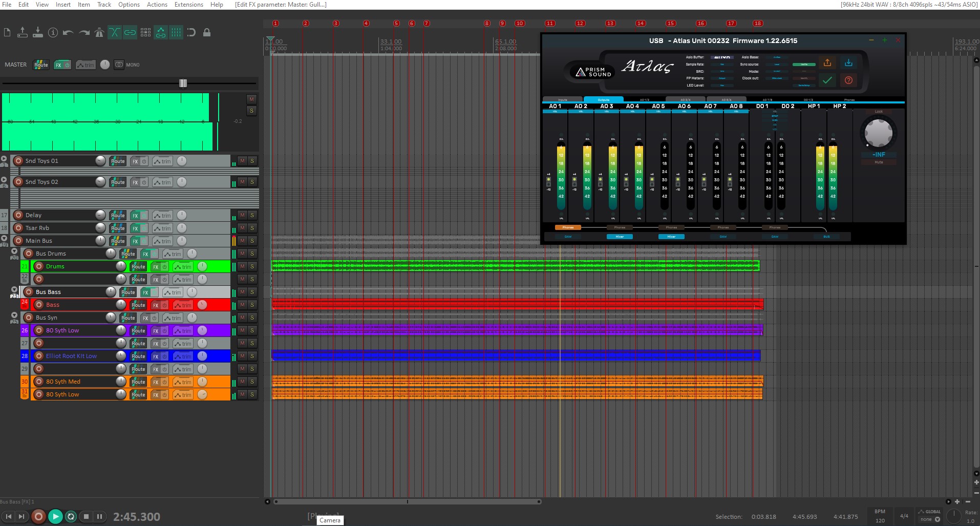Image resolution: width=980 pixels, height=526 pixels.
Task: Toggle the metronome icon
Action: click(x=99, y=33)
